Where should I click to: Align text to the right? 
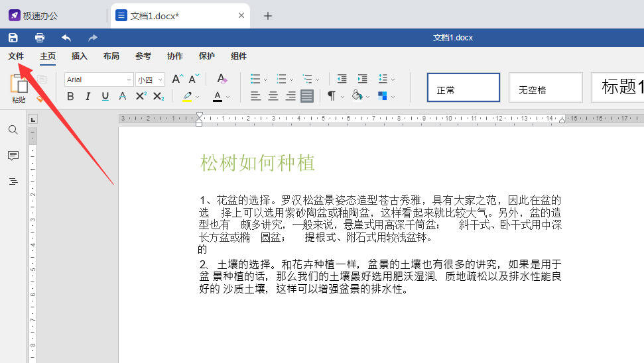point(290,97)
